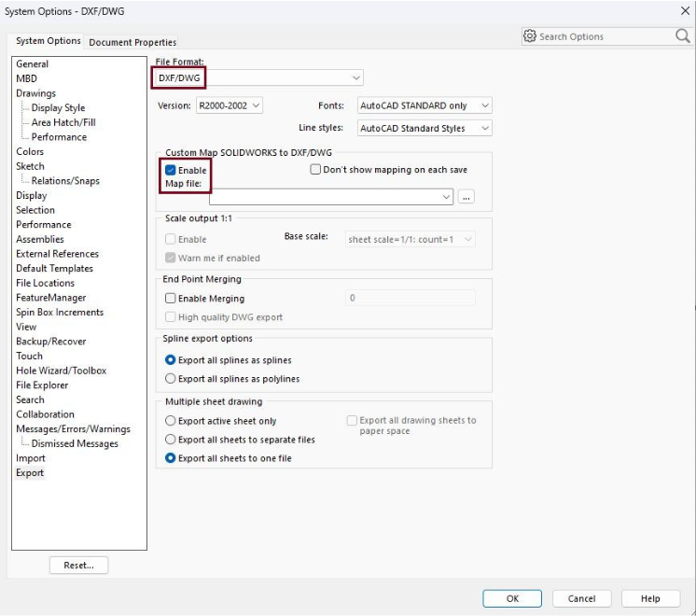This screenshot has height=616, width=696.
Task: Select the System Options tab
Action: pos(48,41)
